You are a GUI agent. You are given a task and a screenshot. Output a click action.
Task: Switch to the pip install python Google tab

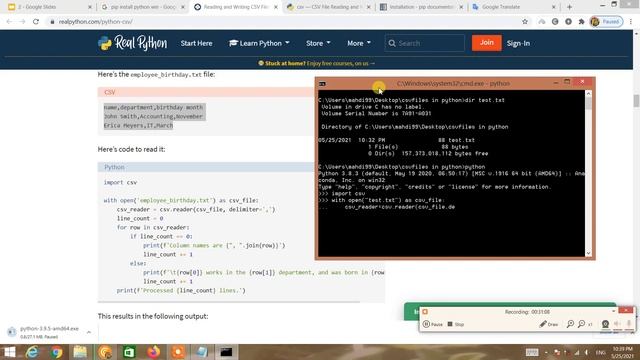(142, 7)
